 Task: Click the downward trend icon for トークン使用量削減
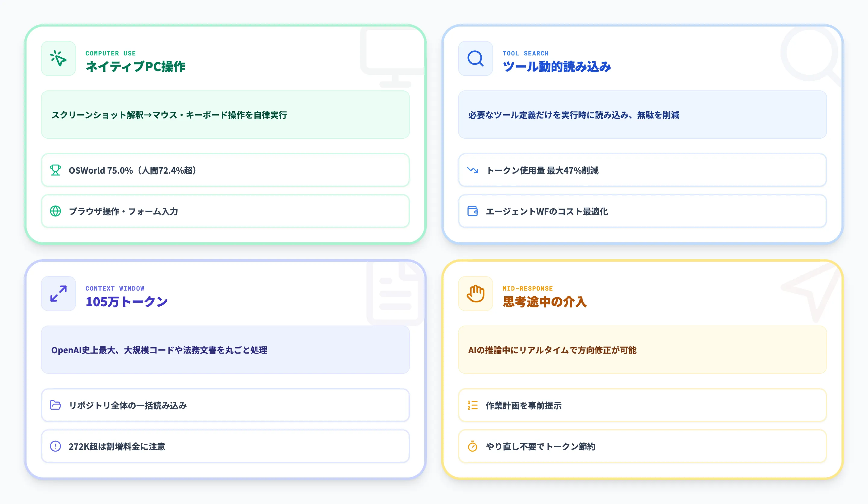coord(472,170)
